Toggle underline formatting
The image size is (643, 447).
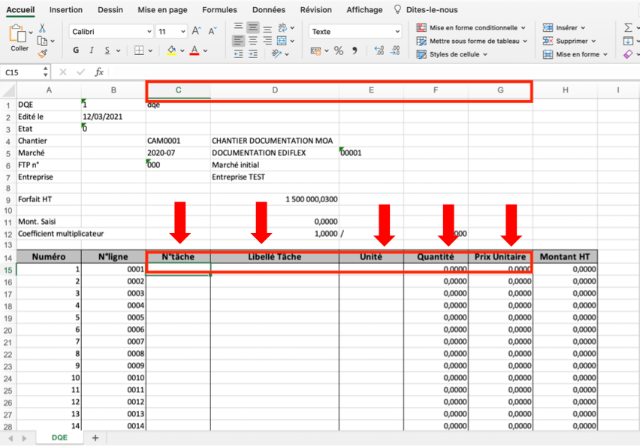[x=107, y=50]
